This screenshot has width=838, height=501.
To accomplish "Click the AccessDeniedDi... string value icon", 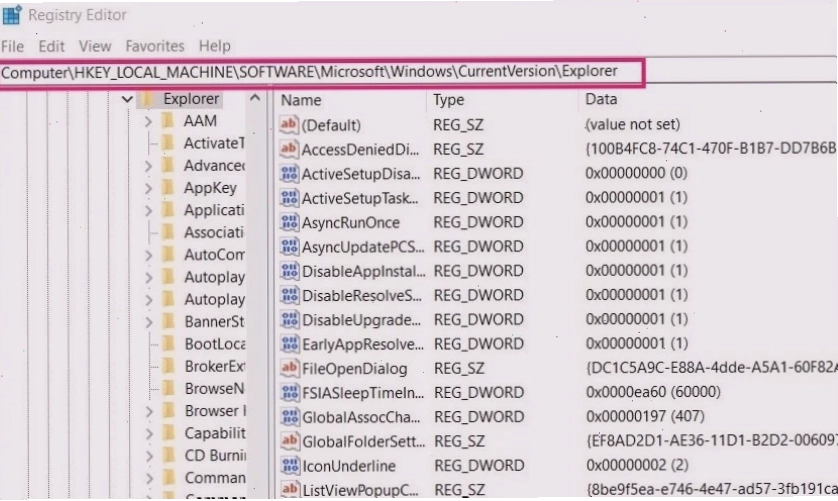I will click(289, 149).
